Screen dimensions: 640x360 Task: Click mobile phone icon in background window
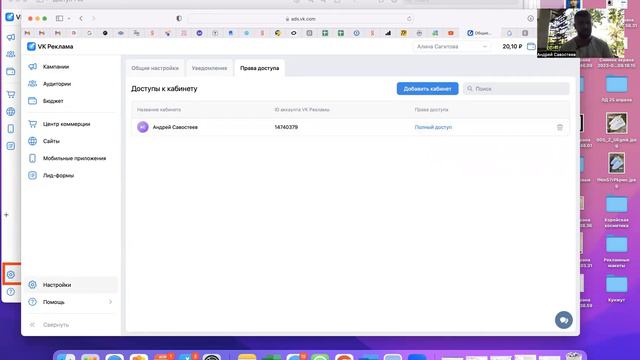pyautogui.click(x=11, y=129)
